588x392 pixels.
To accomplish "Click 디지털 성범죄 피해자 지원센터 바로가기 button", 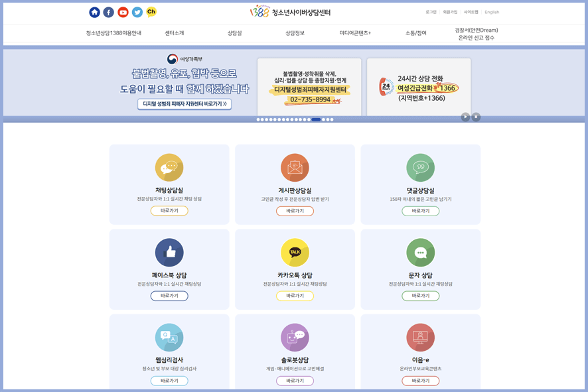I will 184,104.
